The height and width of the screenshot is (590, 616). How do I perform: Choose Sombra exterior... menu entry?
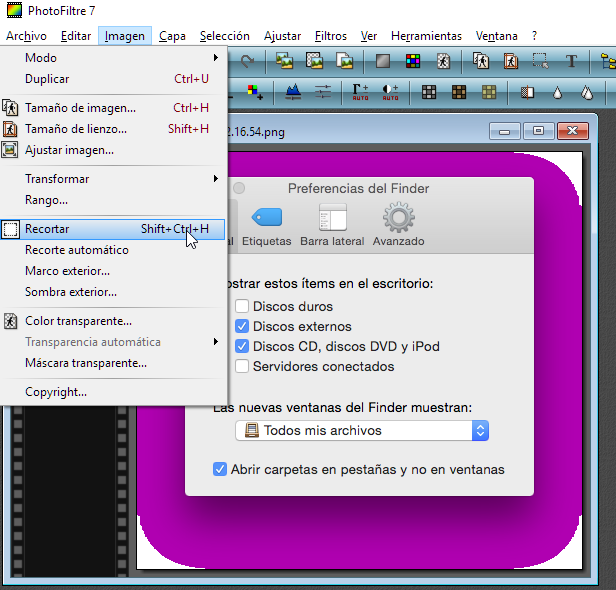click(114, 292)
